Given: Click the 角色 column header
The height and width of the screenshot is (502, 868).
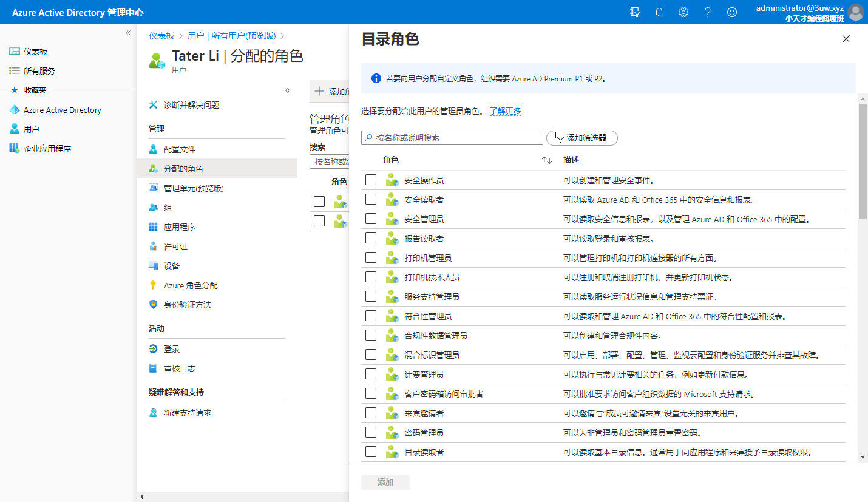Looking at the screenshot, I should (391, 160).
